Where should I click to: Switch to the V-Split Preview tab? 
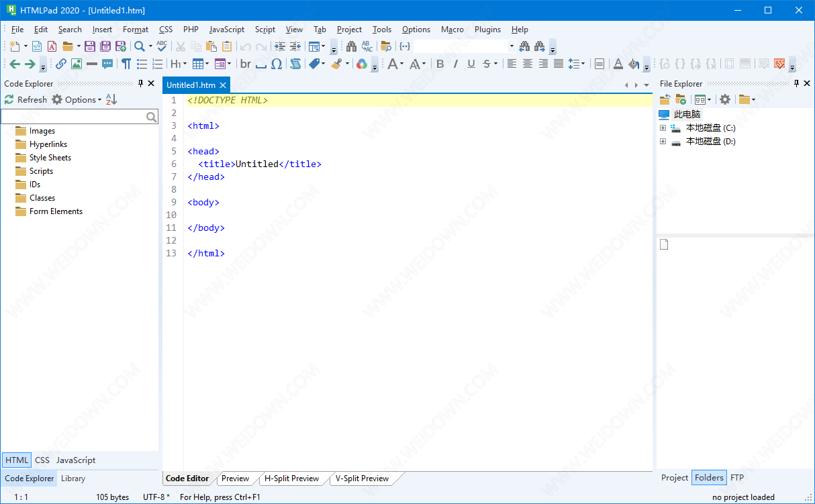click(362, 478)
